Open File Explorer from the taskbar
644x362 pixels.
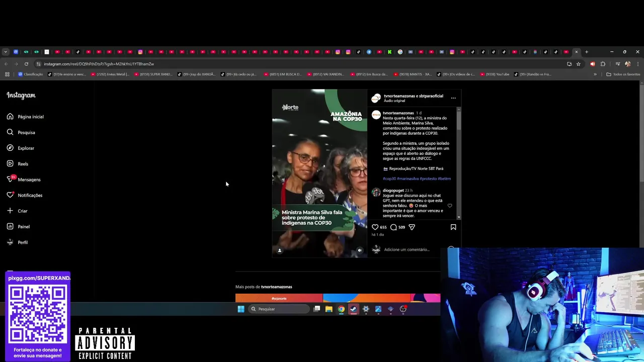click(329, 309)
